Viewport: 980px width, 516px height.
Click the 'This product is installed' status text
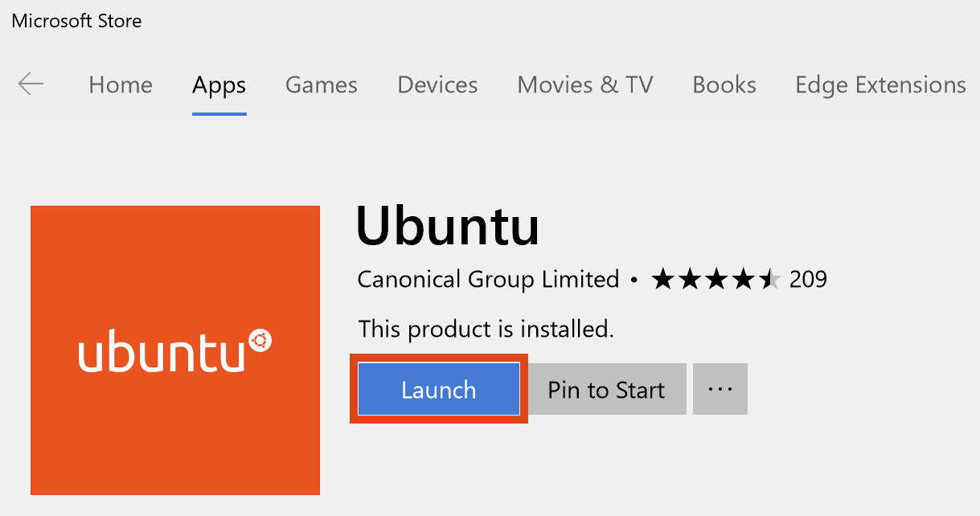tap(486, 329)
